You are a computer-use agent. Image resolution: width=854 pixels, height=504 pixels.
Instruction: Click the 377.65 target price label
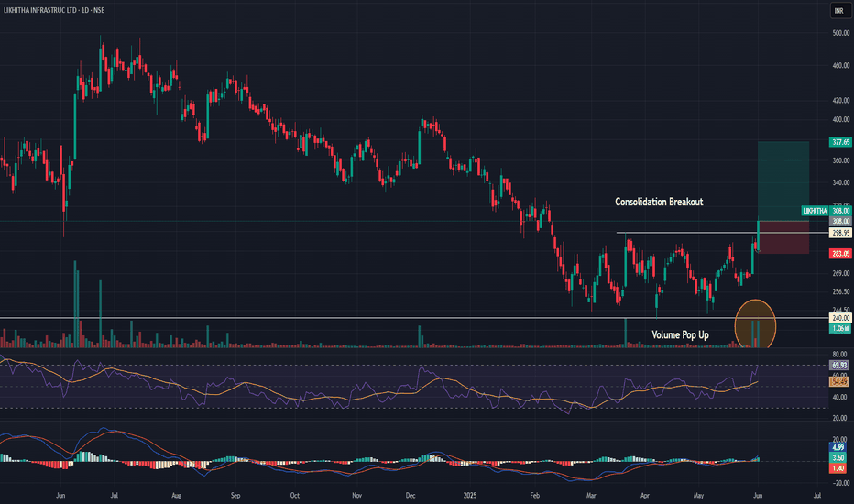(840, 142)
